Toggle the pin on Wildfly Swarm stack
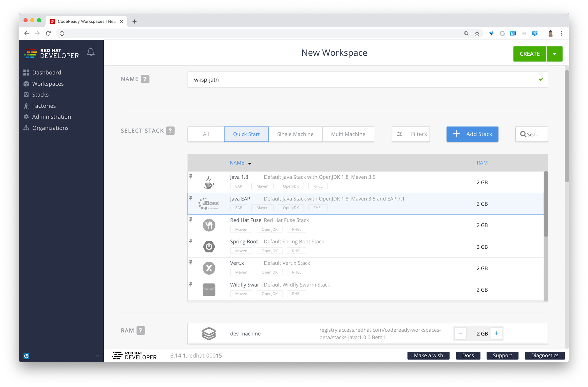The width and height of the screenshot is (588, 387). [191, 284]
